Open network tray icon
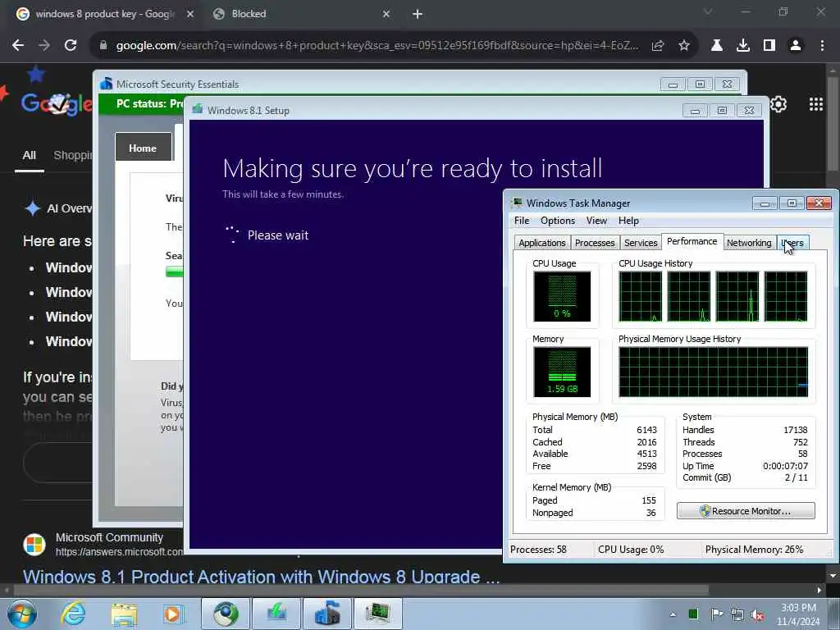 tap(737, 615)
